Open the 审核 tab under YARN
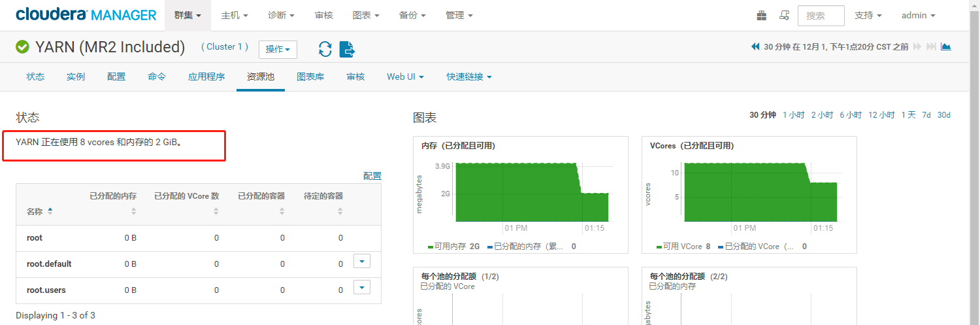 click(x=355, y=77)
